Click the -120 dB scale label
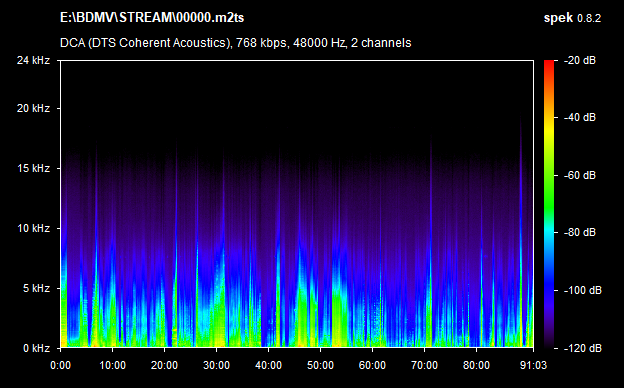The height and width of the screenshot is (388, 624). [x=583, y=348]
